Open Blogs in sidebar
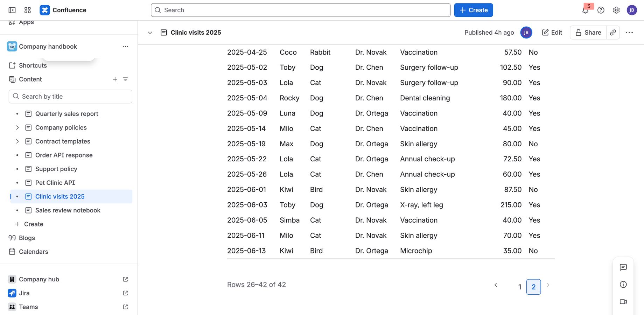The image size is (644, 315). click(27, 238)
